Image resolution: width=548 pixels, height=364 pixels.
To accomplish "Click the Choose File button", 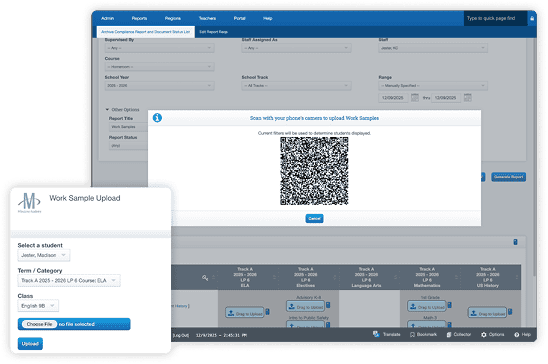I will (x=39, y=324).
